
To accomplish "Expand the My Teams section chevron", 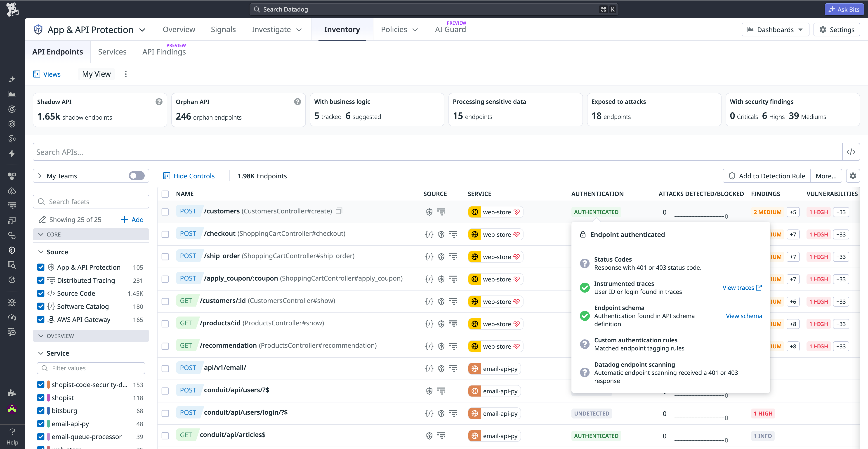I will 40,176.
